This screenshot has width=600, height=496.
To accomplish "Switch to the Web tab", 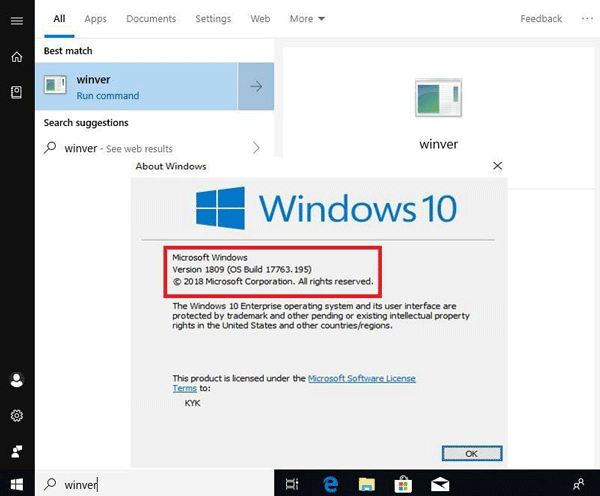I will 260,19.
